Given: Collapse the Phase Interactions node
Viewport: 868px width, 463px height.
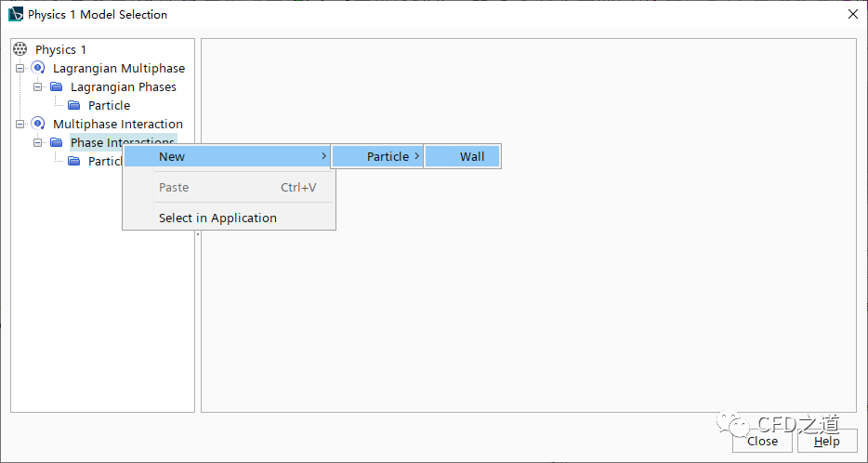Looking at the screenshot, I should coord(38,143).
